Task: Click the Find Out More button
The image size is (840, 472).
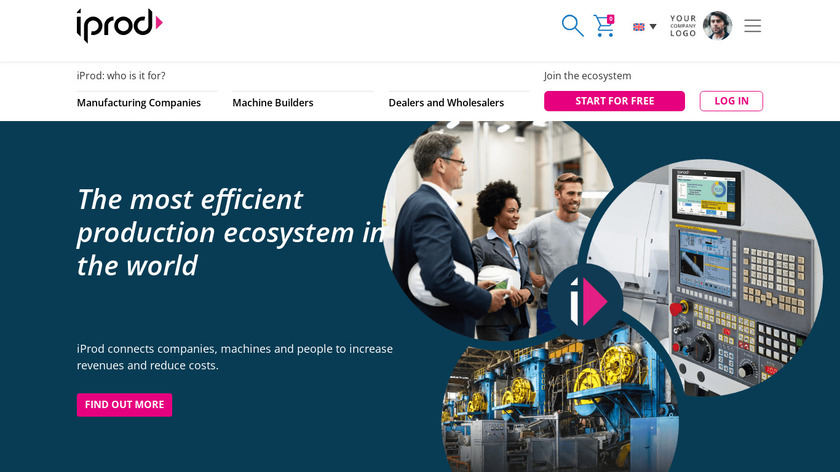Action: click(x=124, y=404)
